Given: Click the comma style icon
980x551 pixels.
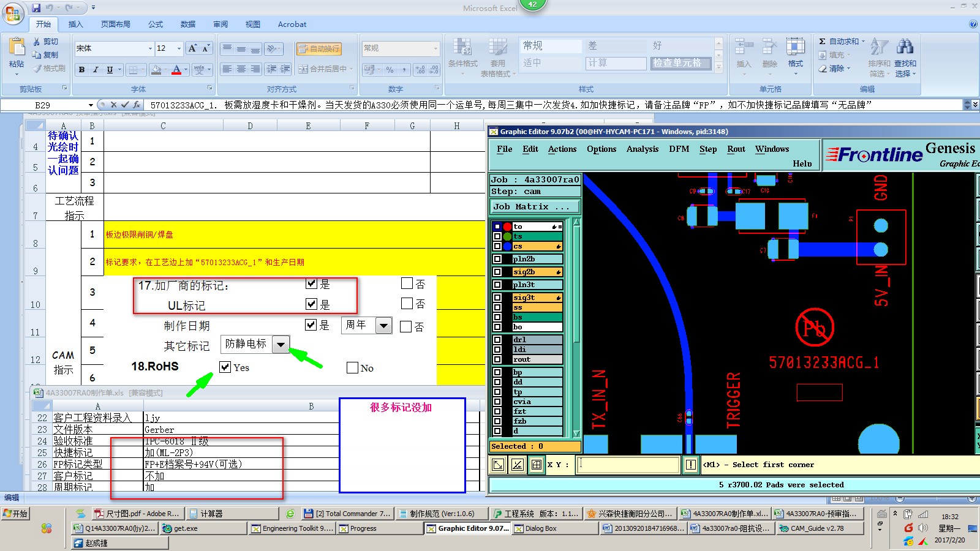Looking at the screenshot, I should click(x=404, y=70).
